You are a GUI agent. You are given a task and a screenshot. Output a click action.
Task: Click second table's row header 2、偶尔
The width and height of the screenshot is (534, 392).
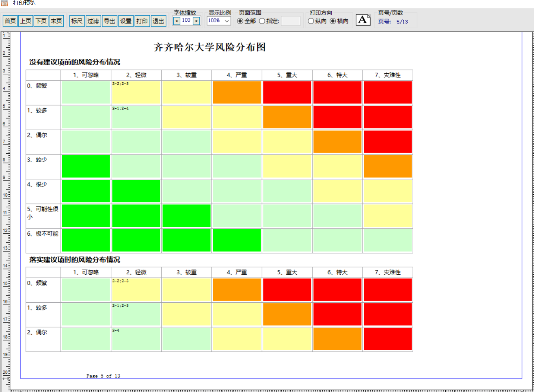point(43,339)
